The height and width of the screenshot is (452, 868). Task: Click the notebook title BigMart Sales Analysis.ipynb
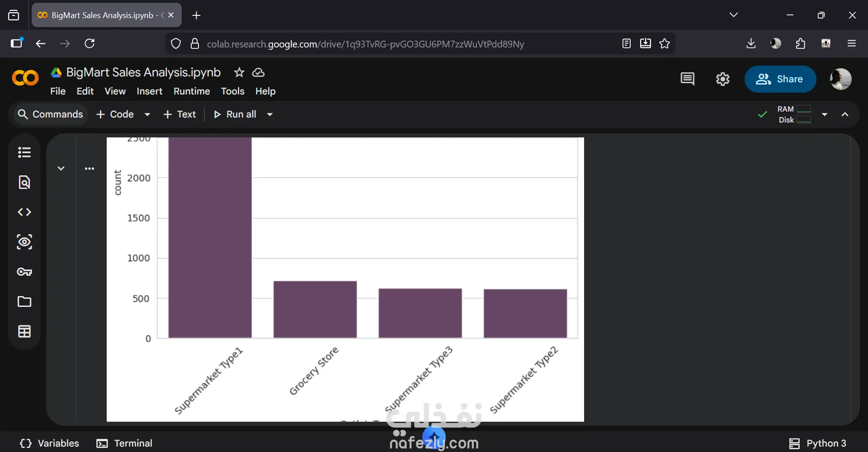click(143, 72)
